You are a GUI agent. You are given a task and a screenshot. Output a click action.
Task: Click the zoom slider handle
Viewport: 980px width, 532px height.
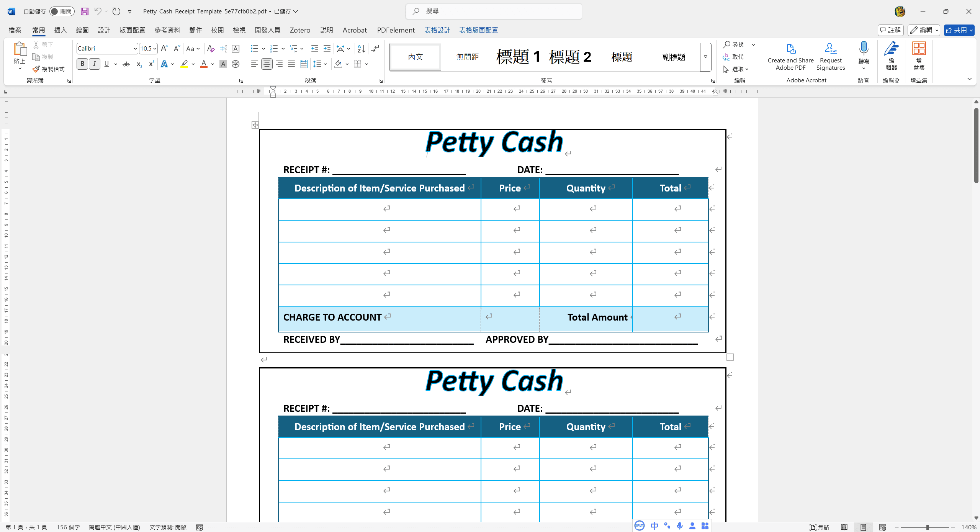coord(927,527)
